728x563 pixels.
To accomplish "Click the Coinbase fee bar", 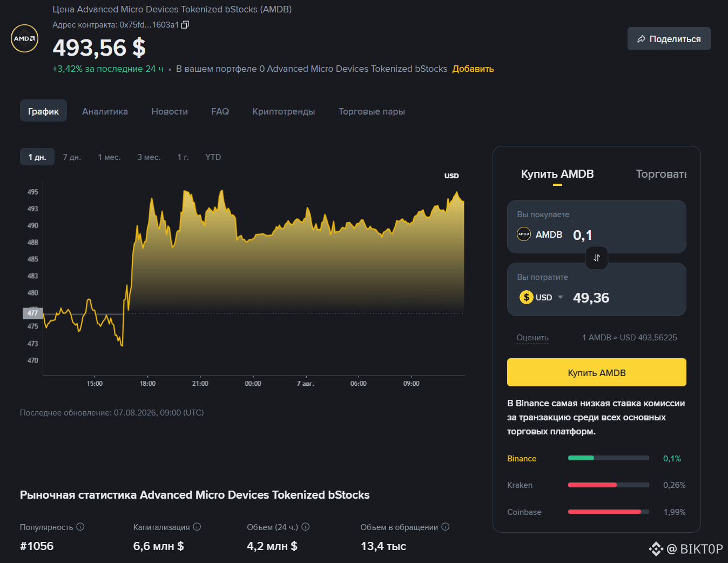I will tap(609, 512).
